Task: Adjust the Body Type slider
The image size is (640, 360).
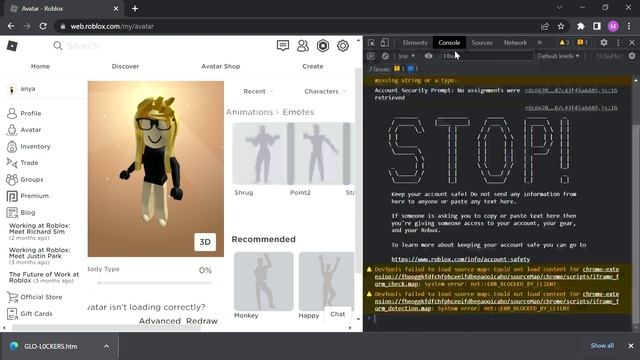Action: (x=154, y=282)
